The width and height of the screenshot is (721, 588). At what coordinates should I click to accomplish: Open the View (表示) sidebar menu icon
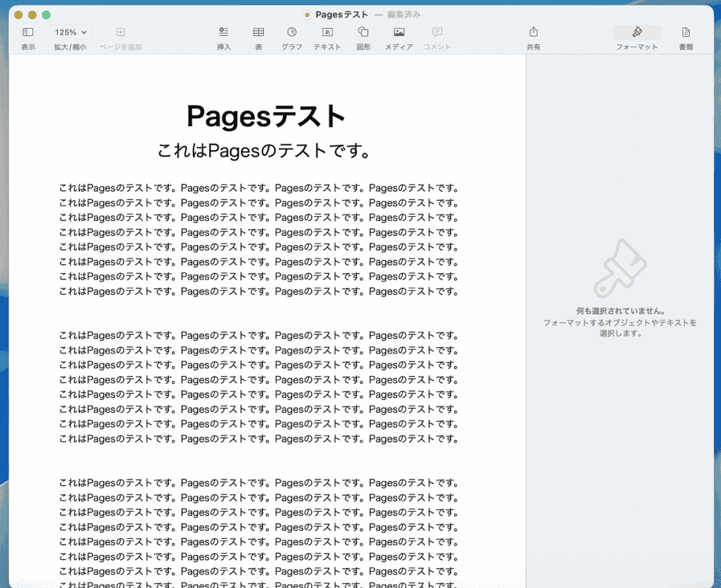27,32
